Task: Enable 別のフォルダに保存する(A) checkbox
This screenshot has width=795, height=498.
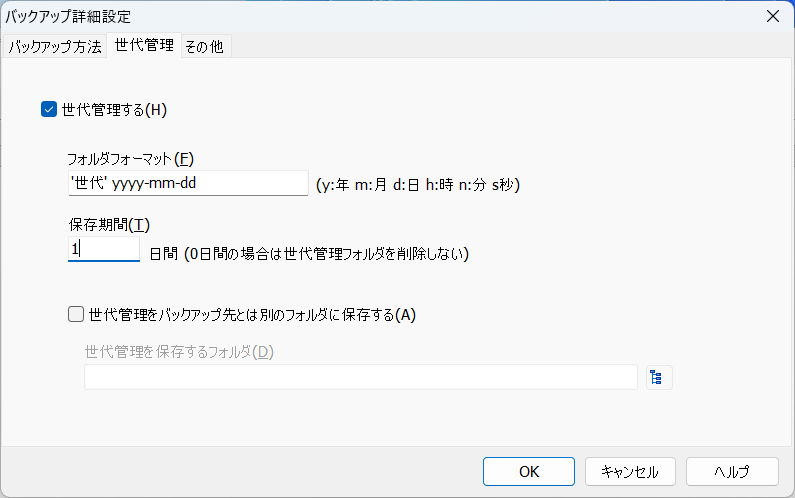Action: (76, 314)
